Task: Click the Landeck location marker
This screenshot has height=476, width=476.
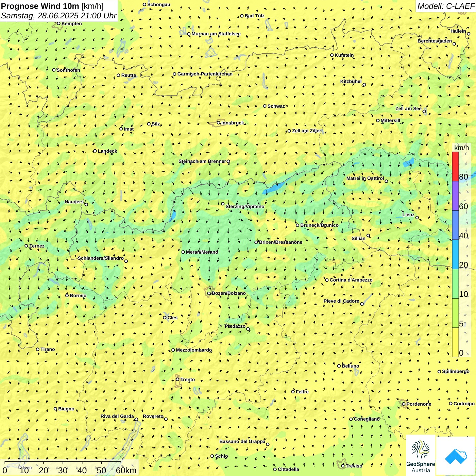Action: click(x=95, y=151)
